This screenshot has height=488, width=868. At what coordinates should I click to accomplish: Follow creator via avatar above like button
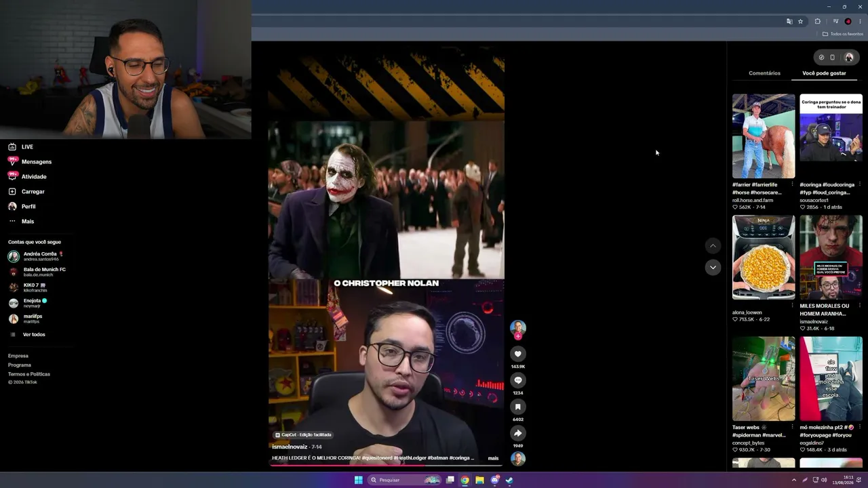517,329
